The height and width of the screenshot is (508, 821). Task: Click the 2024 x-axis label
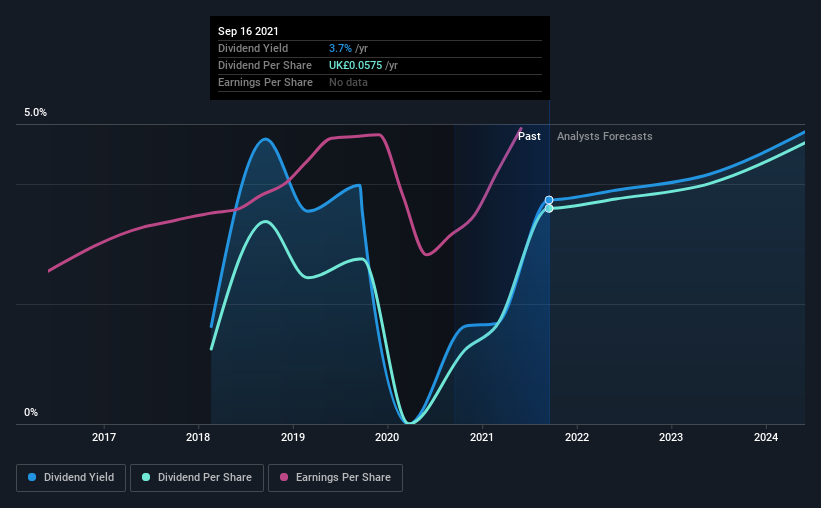pyautogui.click(x=765, y=437)
